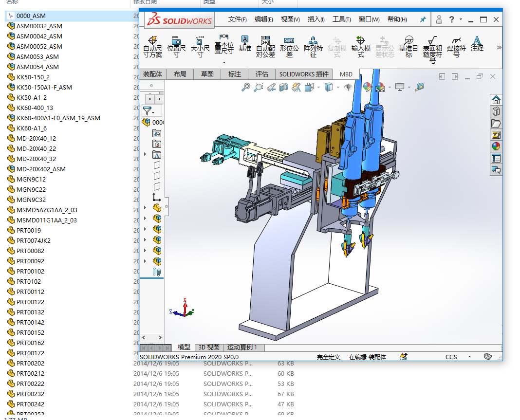Open the 插入 Insert menu
The width and height of the screenshot is (520, 420).
(316, 19)
